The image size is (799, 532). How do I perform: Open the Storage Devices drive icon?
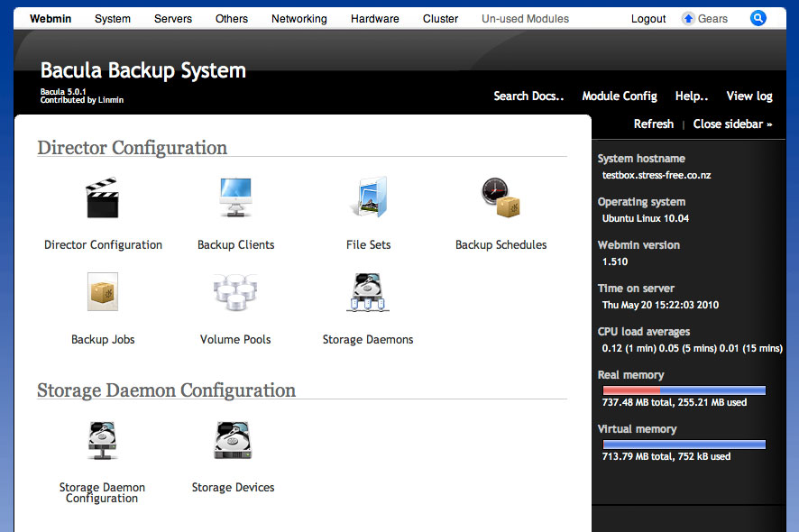233,440
